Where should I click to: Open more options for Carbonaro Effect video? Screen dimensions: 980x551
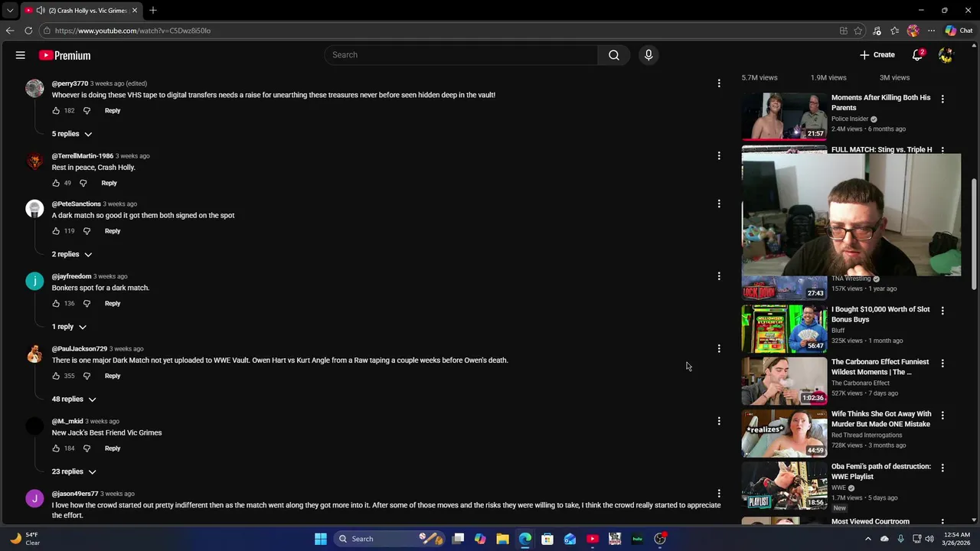[x=942, y=364]
